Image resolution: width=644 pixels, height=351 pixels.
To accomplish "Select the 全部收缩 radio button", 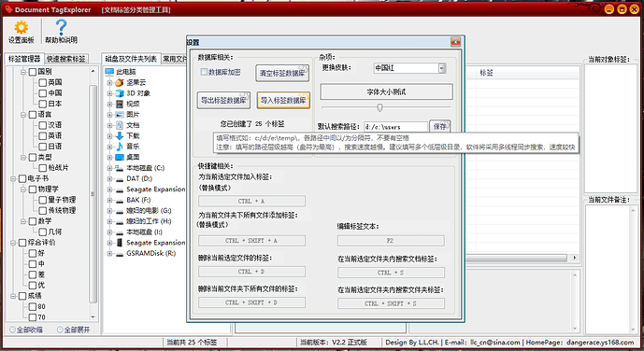I will click(x=12, y=330).
